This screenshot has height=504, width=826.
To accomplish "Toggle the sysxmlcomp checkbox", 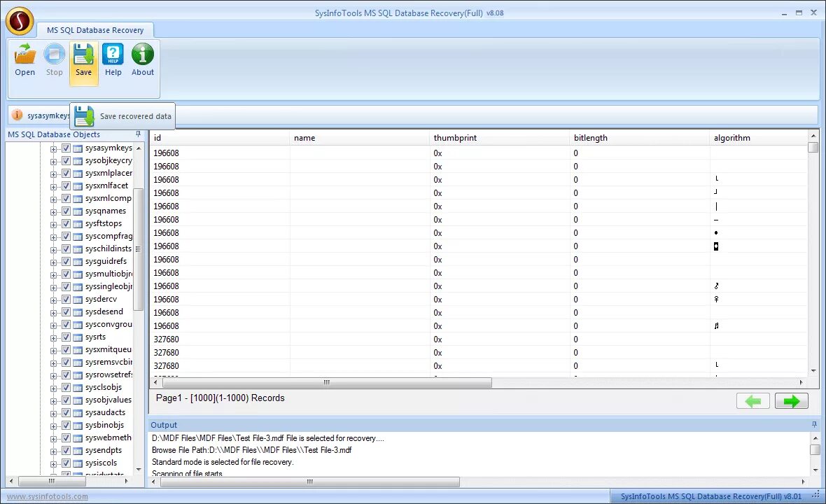I will pyautogui.click(x=66, y=199).
